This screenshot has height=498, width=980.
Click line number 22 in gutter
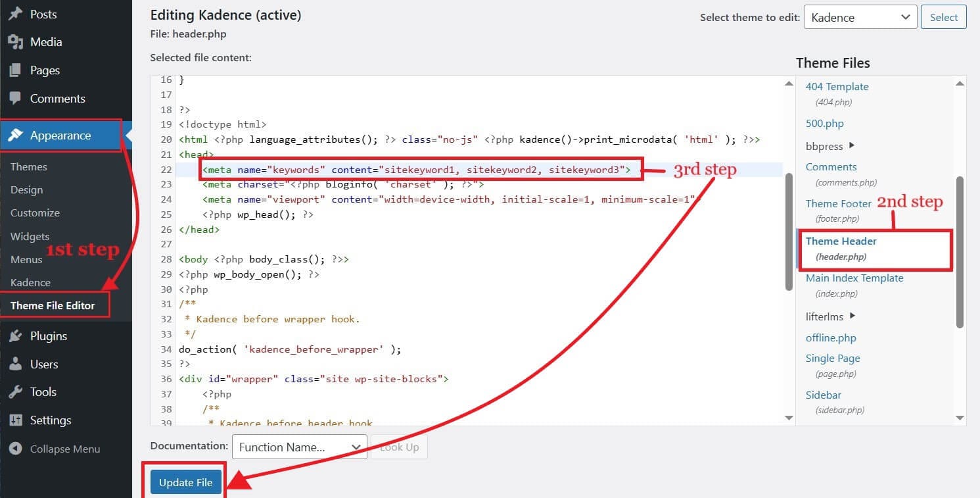166,170
